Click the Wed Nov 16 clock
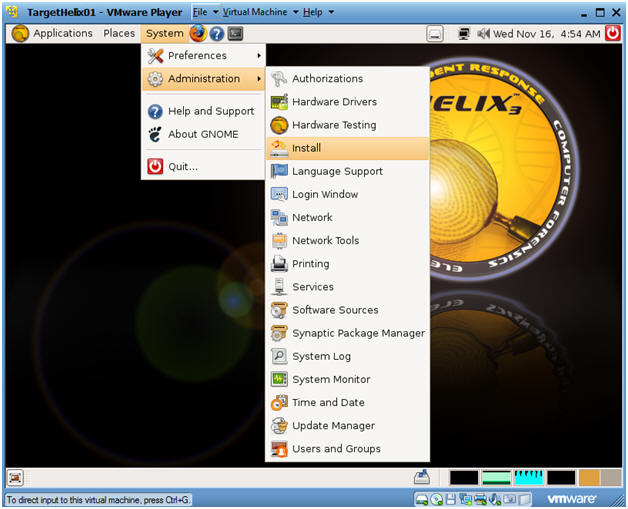Viewport: 628px width, 509px height. click(547, 34)
